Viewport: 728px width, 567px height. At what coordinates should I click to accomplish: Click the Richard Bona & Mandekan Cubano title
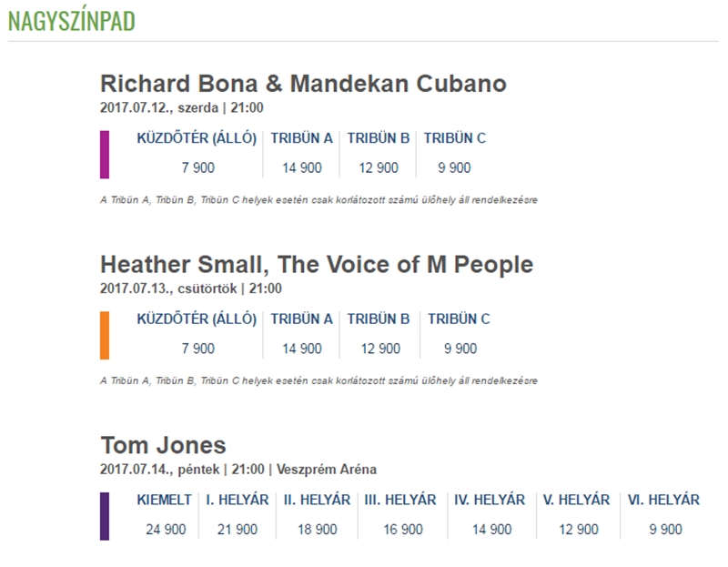303,84
